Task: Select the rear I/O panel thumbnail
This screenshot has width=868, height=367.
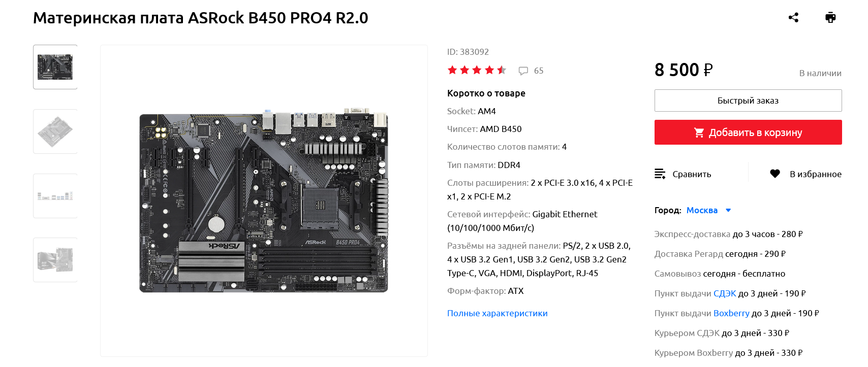Action: [55, 196]
